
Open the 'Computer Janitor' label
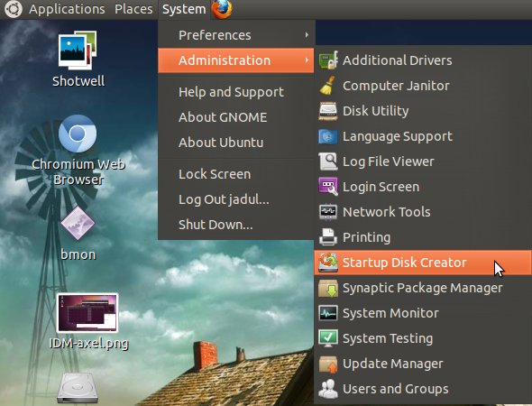[396, 86]
